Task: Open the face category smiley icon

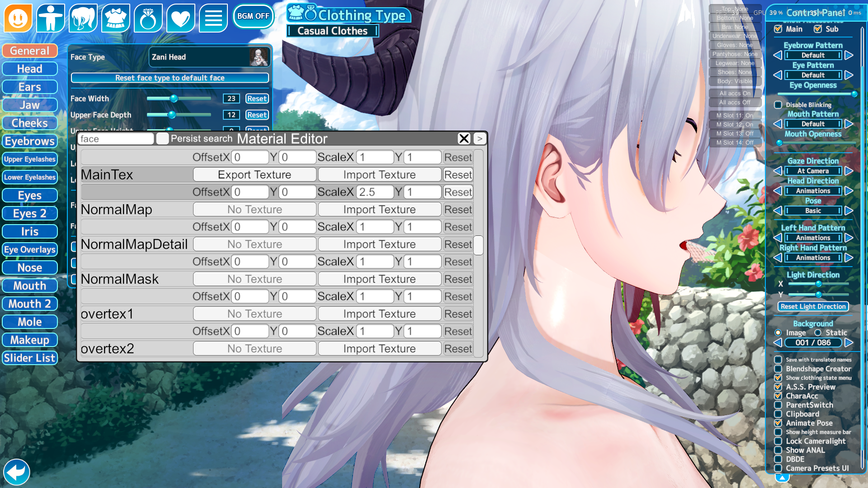Action: coord(18,18)
